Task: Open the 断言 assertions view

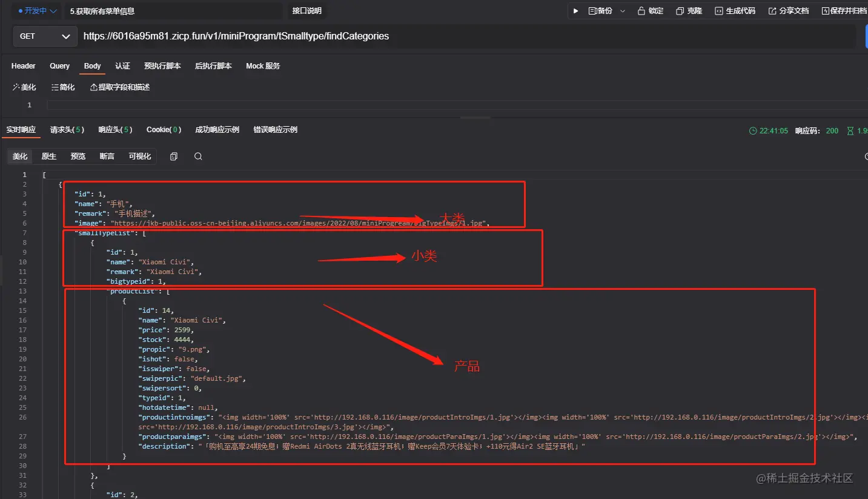Action: coord(107,156)
